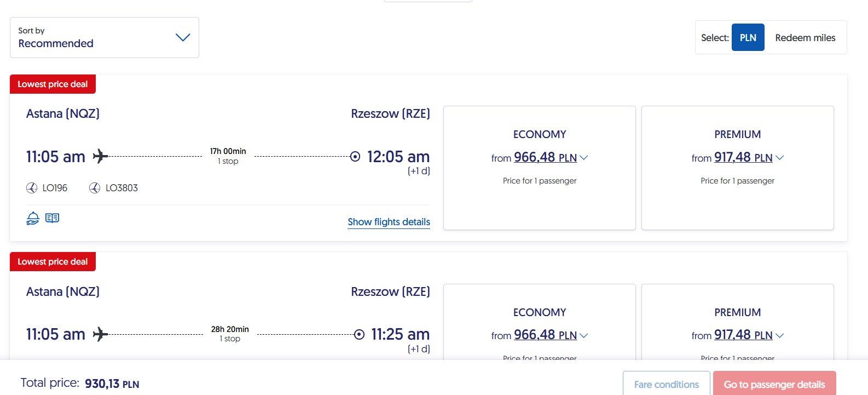Expand first flight Economy fare chevron

584,158
